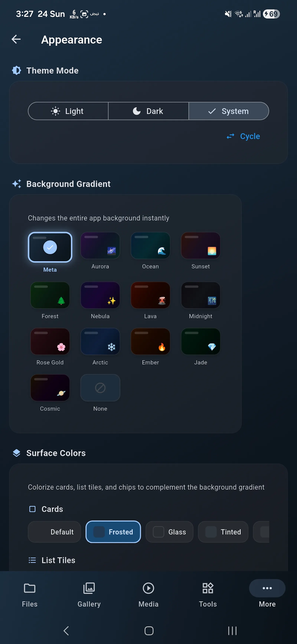
Task: Pick the Forest gradient thumbnail
Action: [50, 295]
